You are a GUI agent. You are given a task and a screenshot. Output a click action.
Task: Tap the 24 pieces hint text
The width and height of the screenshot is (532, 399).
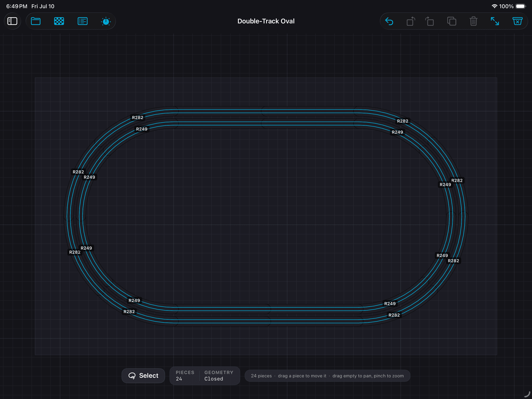click(327, 376)
